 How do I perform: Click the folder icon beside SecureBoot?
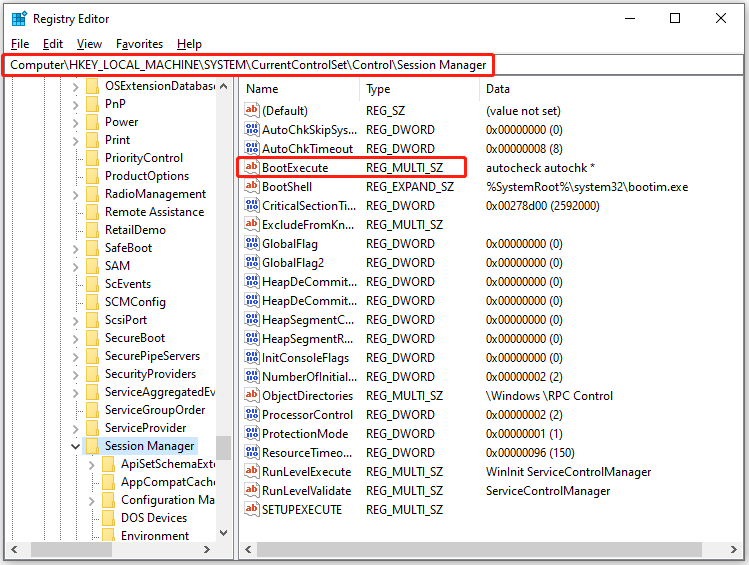(92, 338)
